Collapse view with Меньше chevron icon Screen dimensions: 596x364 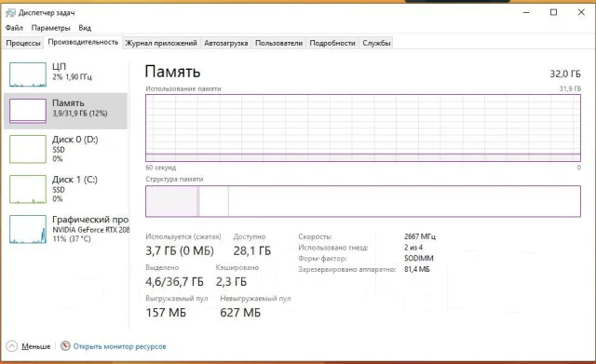12,346
